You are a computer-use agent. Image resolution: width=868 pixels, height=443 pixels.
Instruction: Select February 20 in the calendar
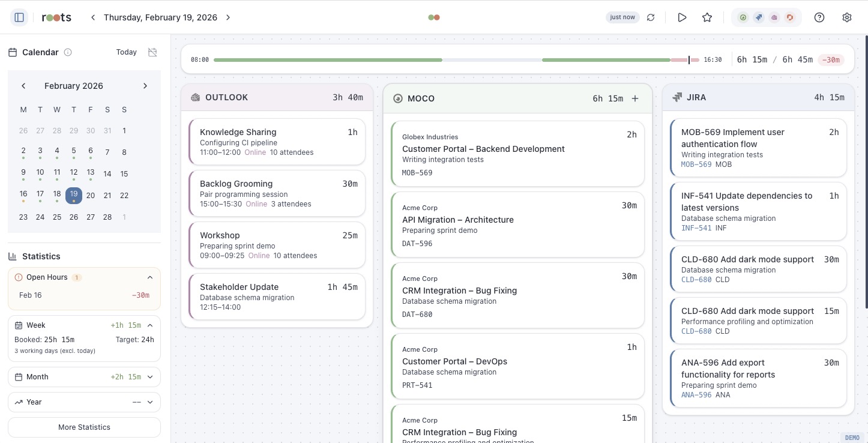[x=91, y=196]
